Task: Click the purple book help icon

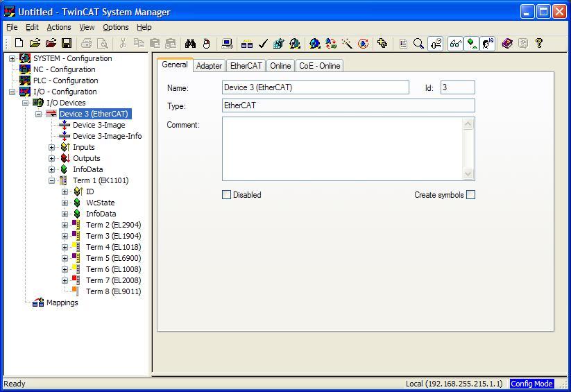Action: tap(507, 44)
